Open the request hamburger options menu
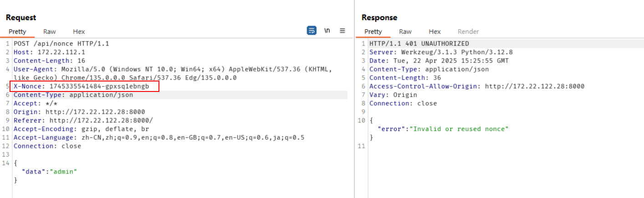644x198 pixels. coord(342,31)
